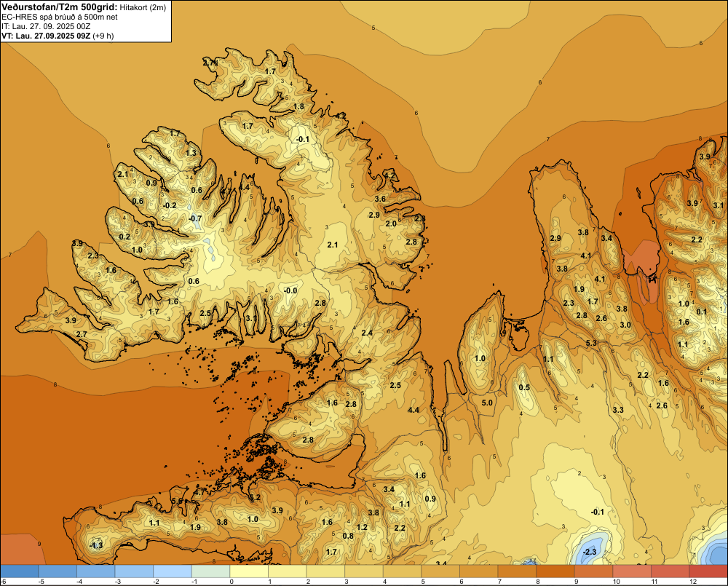
Task: Click the '-0.2' temperature value on map
Action: 170,205
